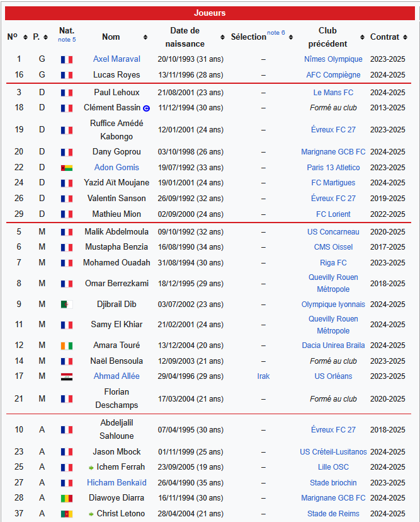Viewport: 420px width, 522px height.
Task: Click the Guinea-Bissau flag beside Adon Gomis
Action: (66, 168)
